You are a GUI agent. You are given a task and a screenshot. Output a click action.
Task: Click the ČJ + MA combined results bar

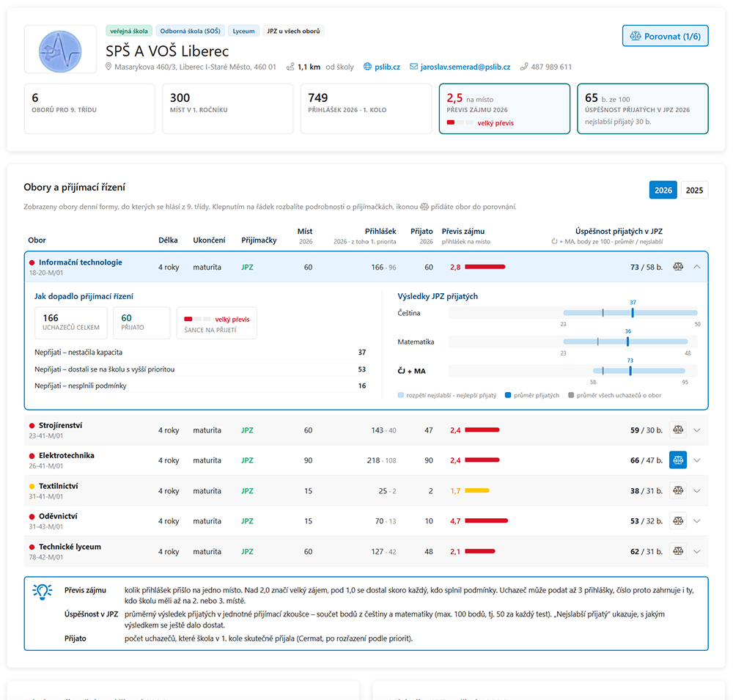639,371
